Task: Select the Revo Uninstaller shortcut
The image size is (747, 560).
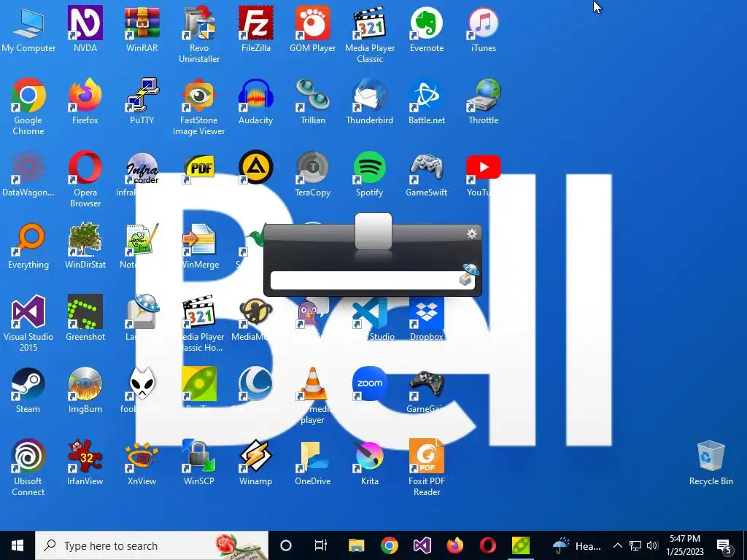Action: [199, 35]
